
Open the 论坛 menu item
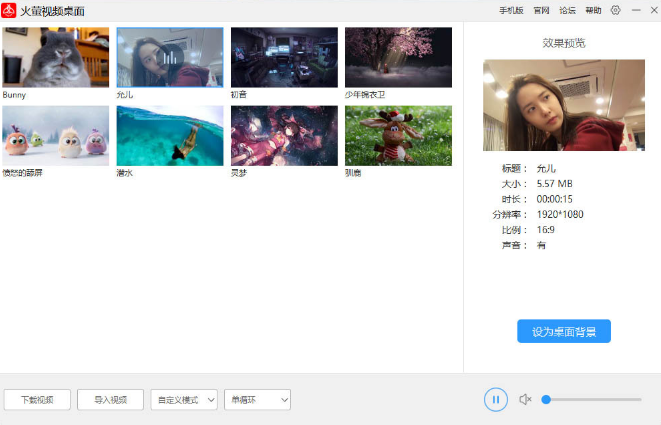[x=567, y=11]
